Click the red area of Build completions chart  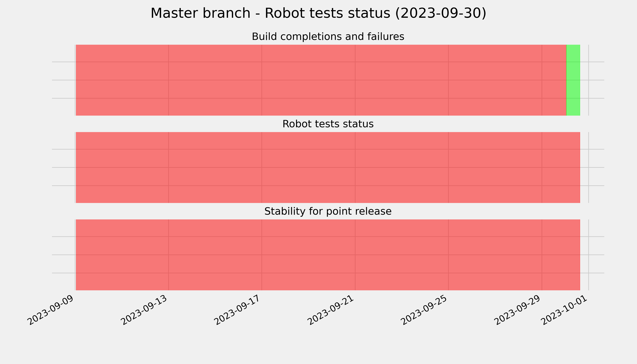pyautogui.click(x=321, y=80)
